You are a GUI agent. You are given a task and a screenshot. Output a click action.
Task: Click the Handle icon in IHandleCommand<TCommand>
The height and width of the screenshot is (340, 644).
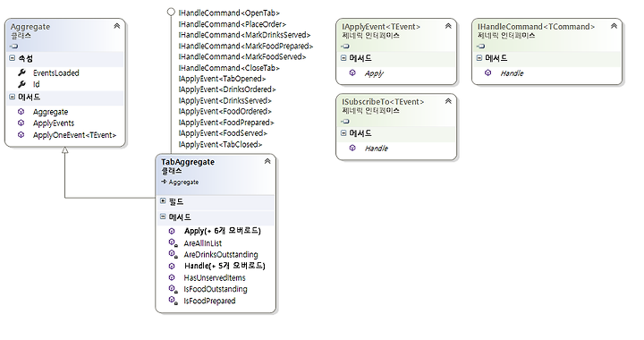tap(488, 72)
